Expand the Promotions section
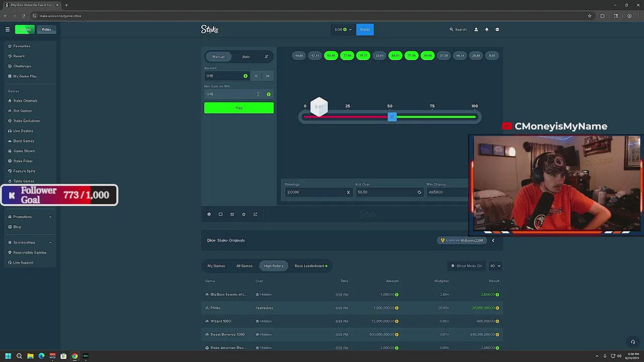This screenshot has width=644, height=362. click(30, 217)
